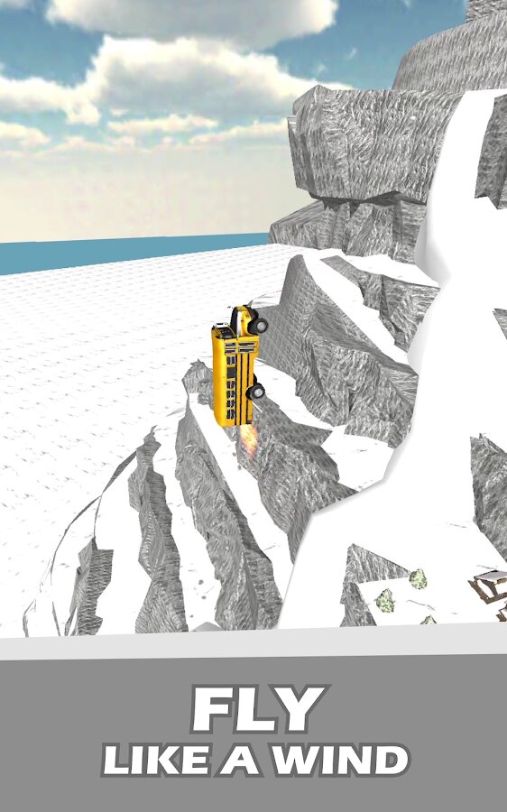Click the large FLY headline text
Screen dimensions: 507x812
(x=257, y=708)
